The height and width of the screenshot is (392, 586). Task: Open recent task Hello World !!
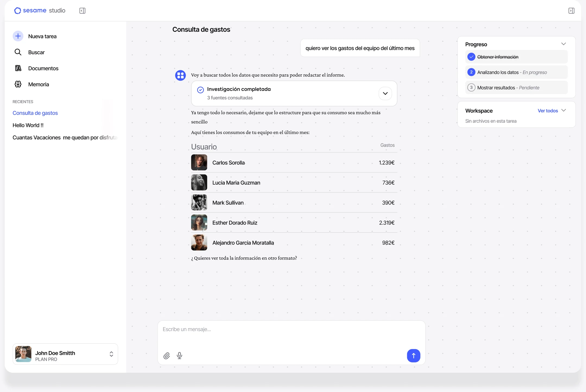(x=28, y=125)
